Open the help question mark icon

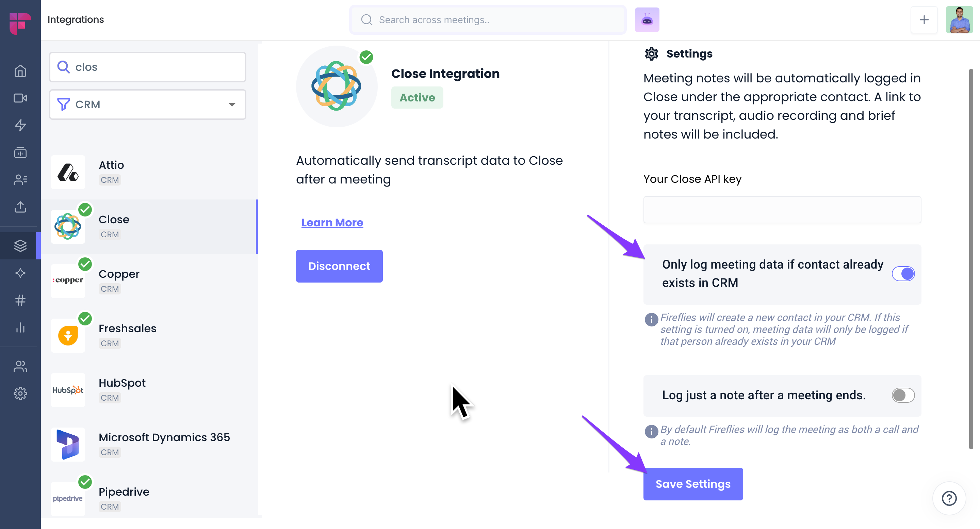point(949,498)
